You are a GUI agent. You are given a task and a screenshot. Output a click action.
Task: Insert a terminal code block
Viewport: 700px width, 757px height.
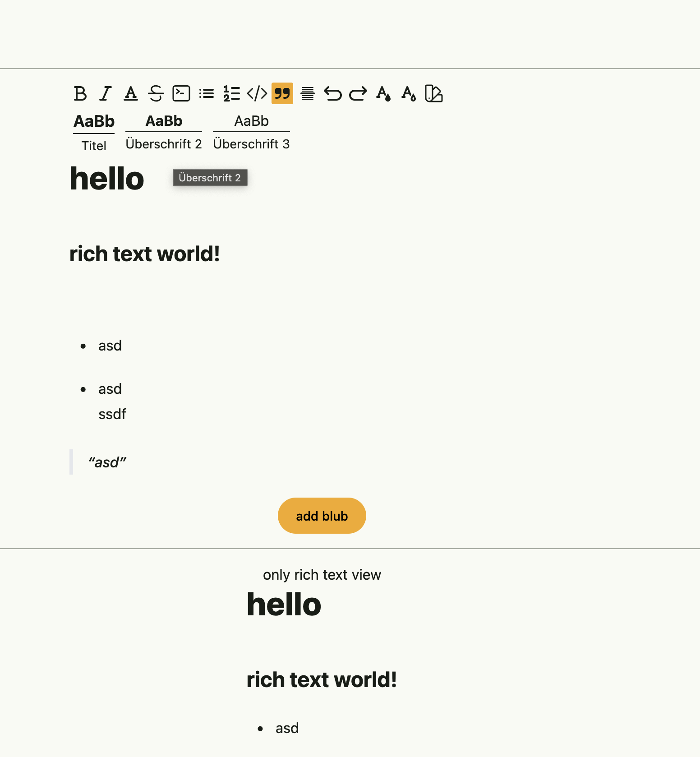(181, 94)
